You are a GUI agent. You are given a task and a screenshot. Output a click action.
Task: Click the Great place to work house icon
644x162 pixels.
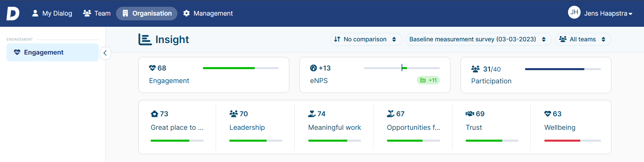[x=154, y=114]
